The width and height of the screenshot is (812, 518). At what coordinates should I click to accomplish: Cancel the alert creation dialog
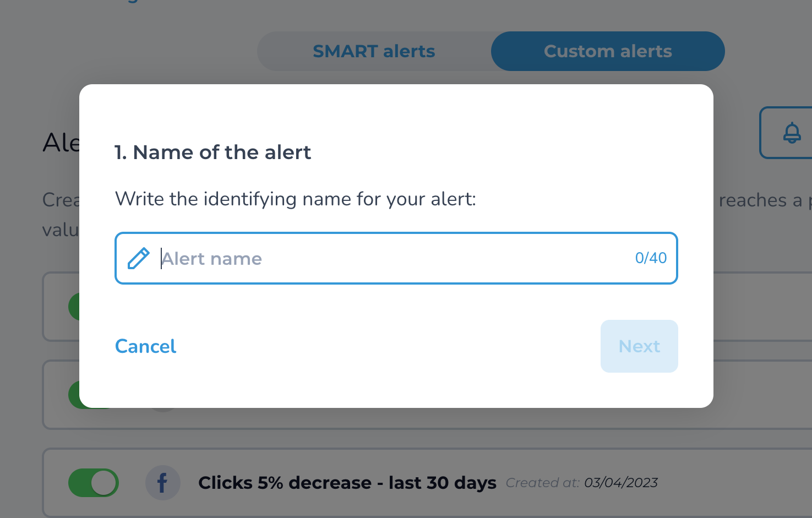(145, 346)
